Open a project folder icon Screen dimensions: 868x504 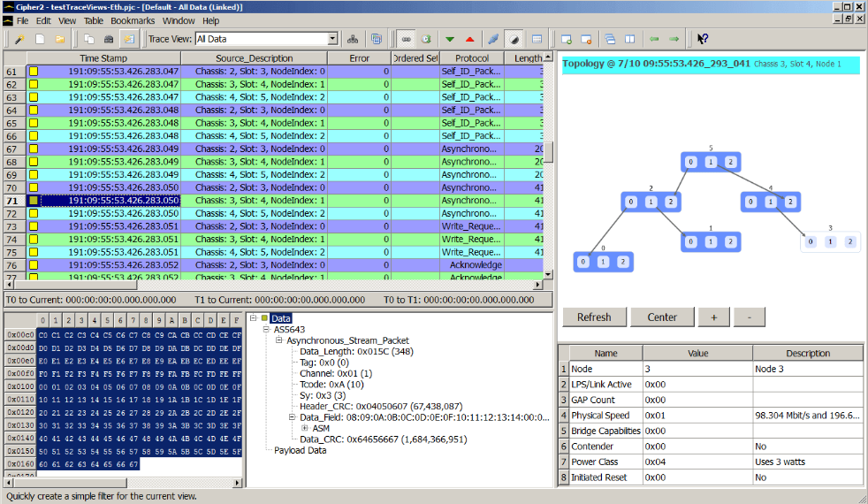point(60,39)
